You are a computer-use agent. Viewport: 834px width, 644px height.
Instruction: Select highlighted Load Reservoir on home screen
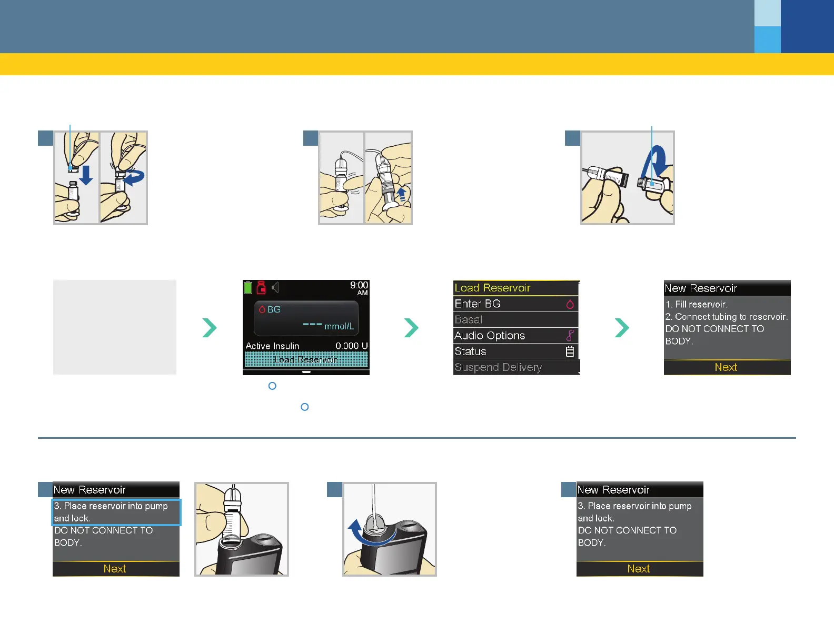click(306, 359)
